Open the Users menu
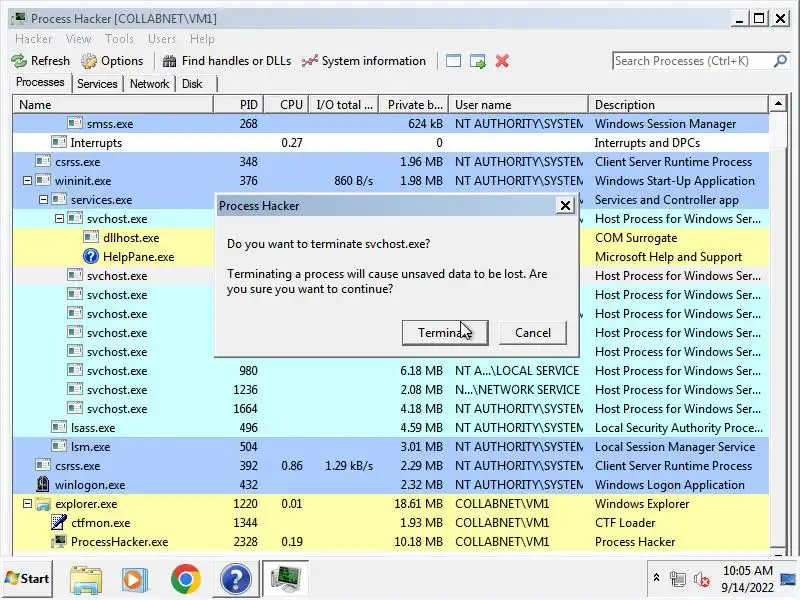 pyautogui.click(x=162, y=39)
